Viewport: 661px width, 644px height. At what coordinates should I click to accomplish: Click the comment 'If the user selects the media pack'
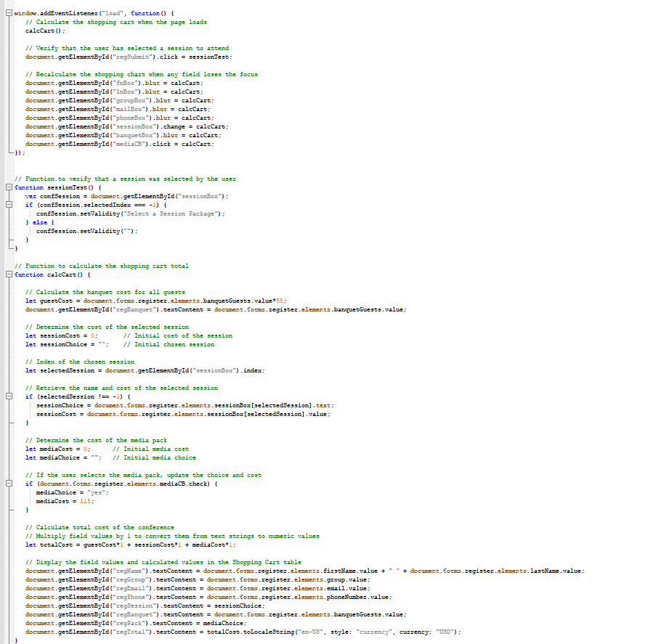[x=143, y=475]
